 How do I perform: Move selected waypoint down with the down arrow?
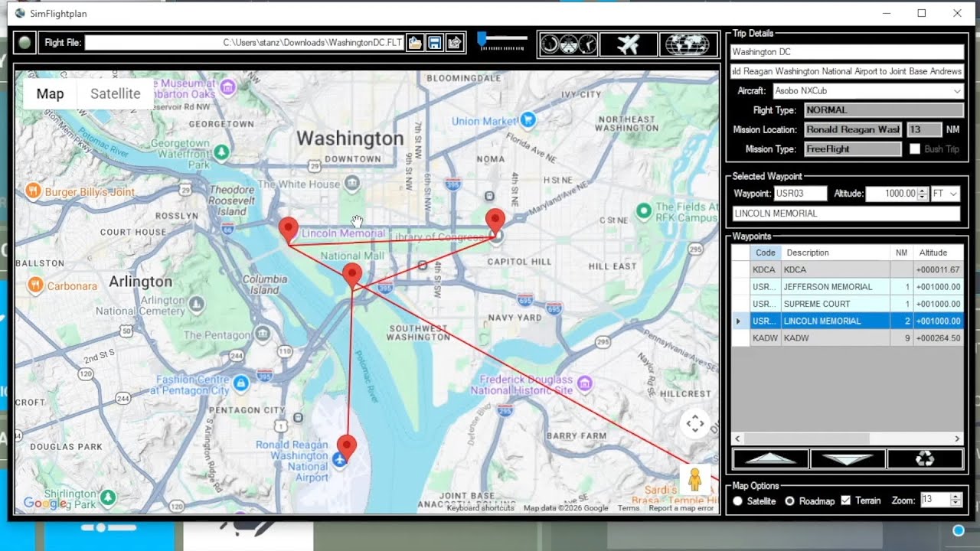click(x=848, y=458)
